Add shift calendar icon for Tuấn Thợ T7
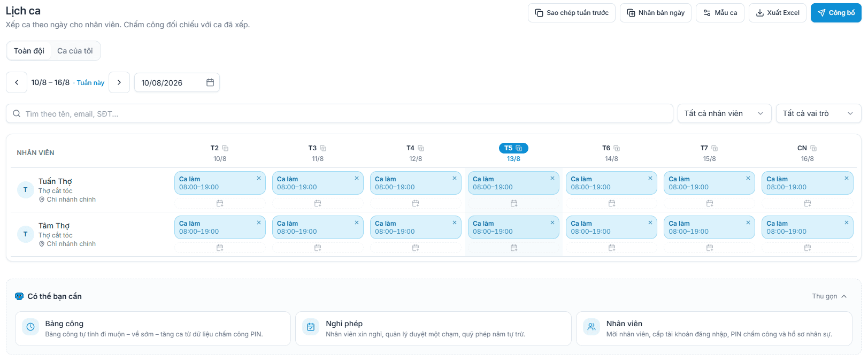868x361 pixels. 710,203
